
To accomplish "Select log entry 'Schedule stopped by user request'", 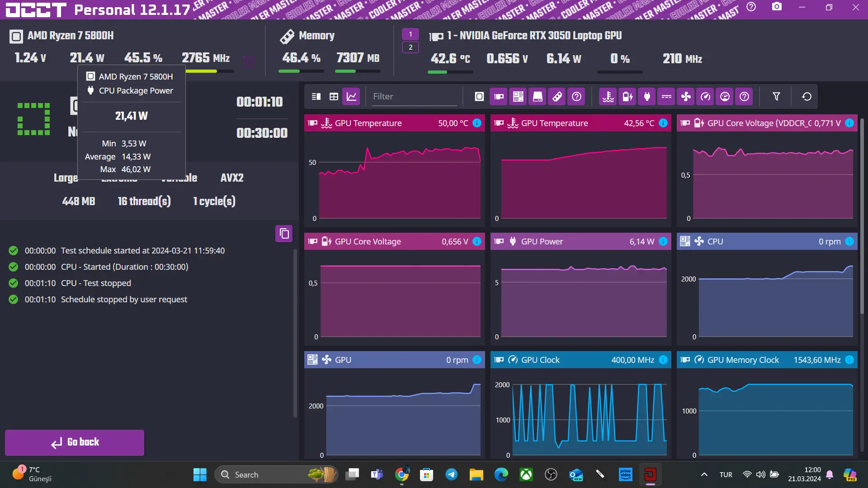I will tap(124, 299).
